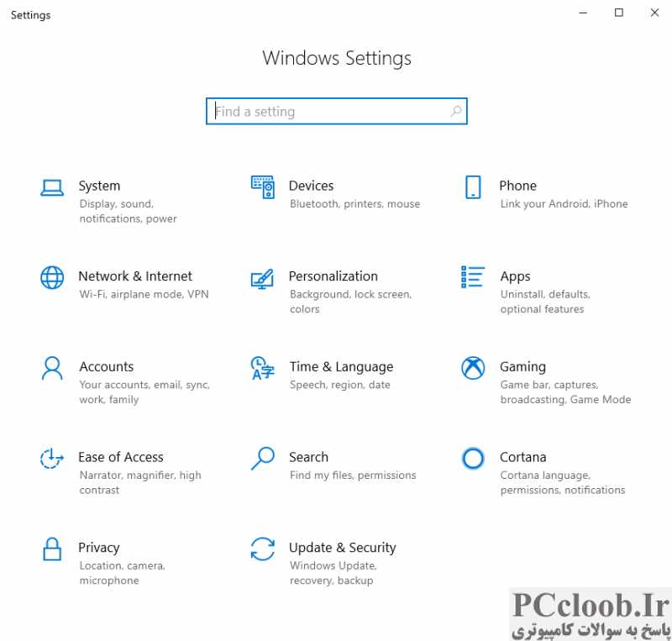Click the magnifier inside the search box
The height and width of the screenshot is (641, 672).
click(x=456, y=112)
